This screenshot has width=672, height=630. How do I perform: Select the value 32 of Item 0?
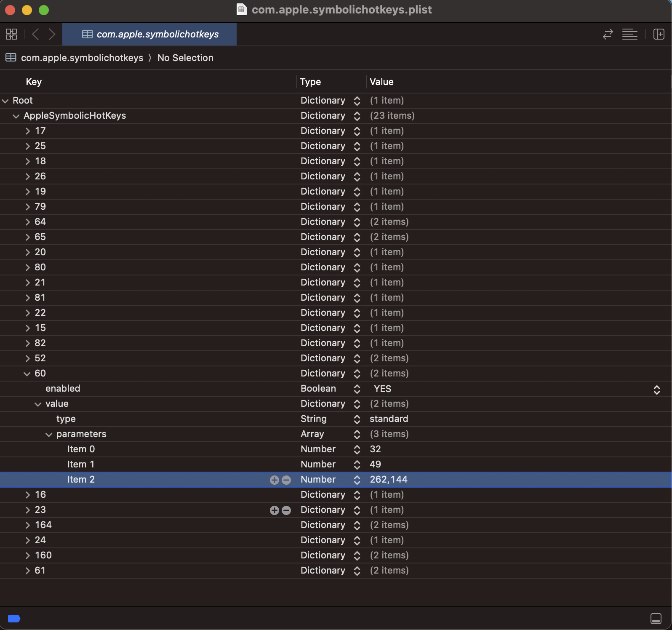pos(375,449)
